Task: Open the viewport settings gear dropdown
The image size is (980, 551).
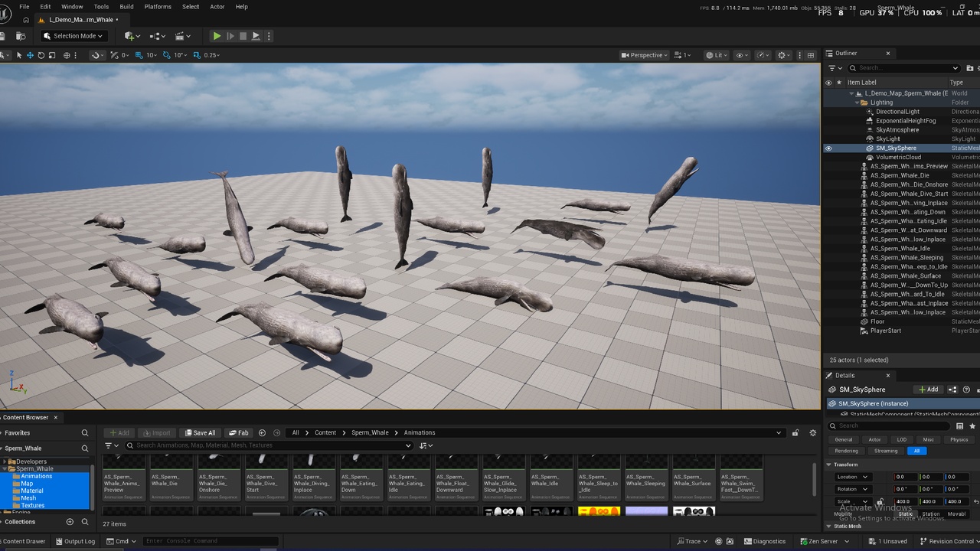Action: point(783,55)
